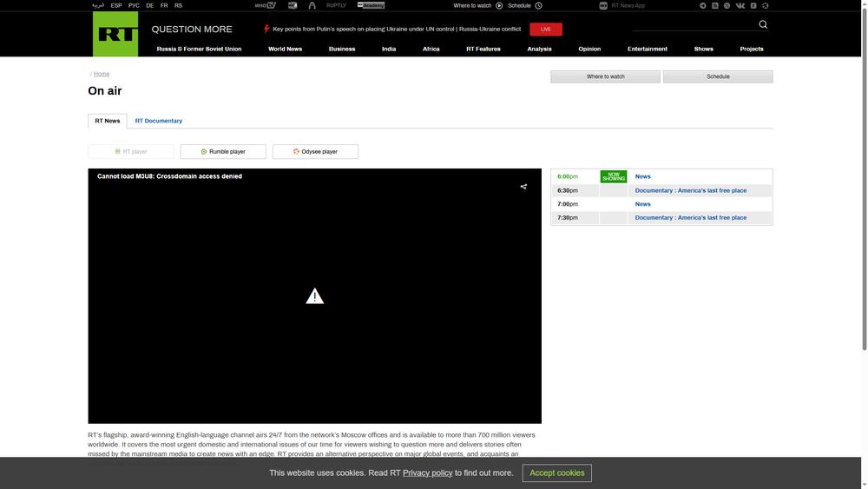Open the Privacy policy link
Viewport: 868px width, 489px height.
click(427, 473)
